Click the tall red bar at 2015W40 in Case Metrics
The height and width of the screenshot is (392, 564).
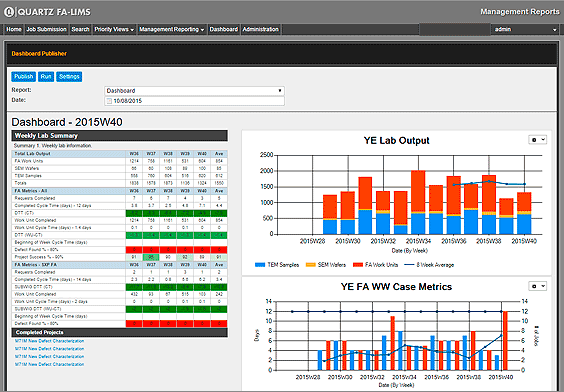505,341
